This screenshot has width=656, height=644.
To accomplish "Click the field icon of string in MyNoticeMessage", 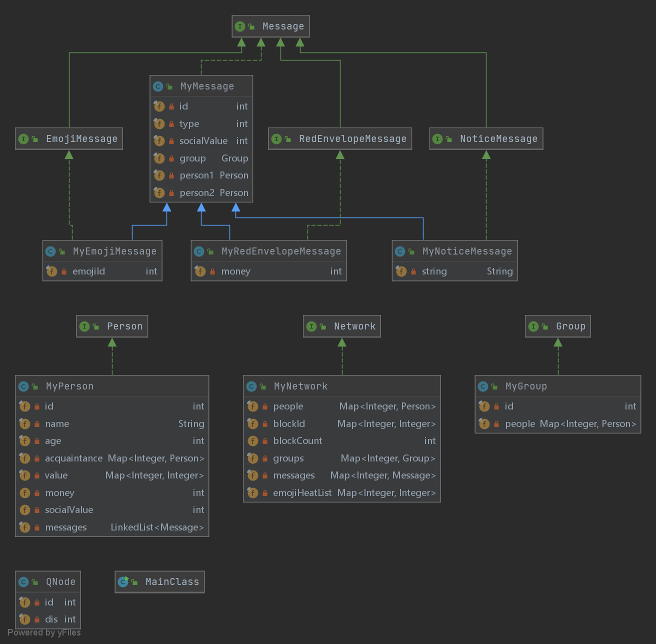I will point(401,271).
